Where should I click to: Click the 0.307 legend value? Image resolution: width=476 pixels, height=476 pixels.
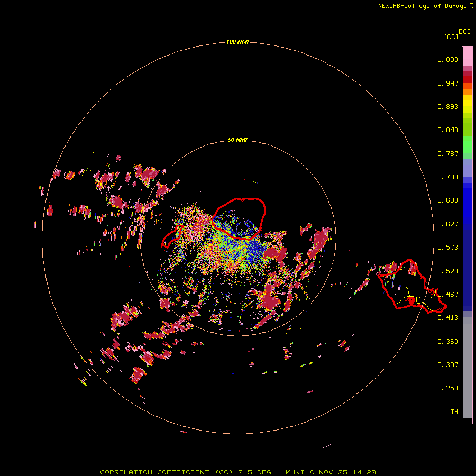[x=448, y=365]
